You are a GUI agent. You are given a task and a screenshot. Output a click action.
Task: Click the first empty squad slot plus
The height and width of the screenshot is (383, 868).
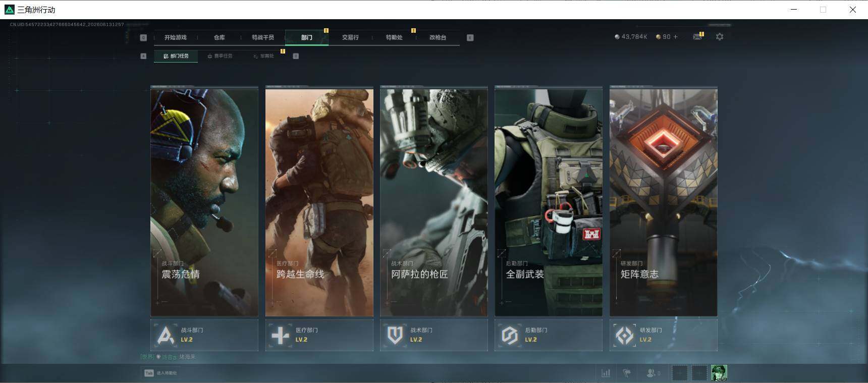[x=679, y=373]
